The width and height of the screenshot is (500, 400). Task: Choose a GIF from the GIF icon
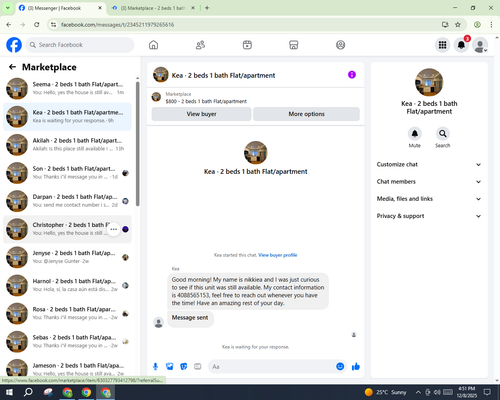pyautogui.click(x=198, y=367)
